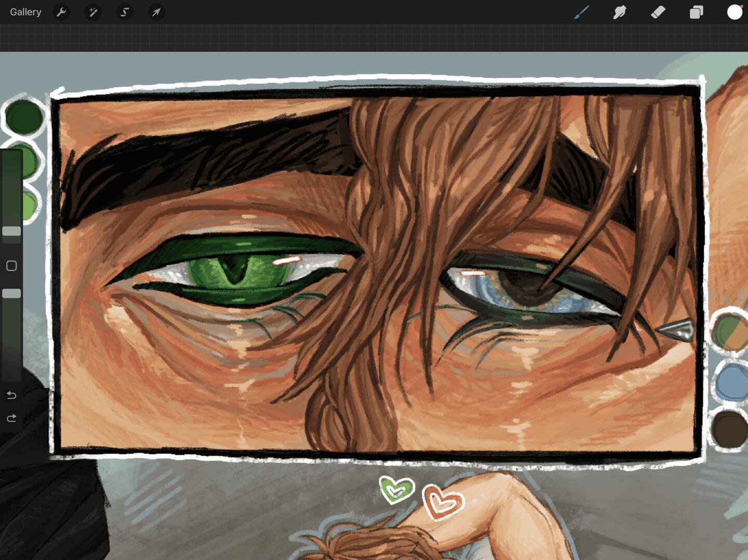Return to the Gallery
The height and width of the screenshot is (560, 748).
pyautogui.click(x=25, y=12)
